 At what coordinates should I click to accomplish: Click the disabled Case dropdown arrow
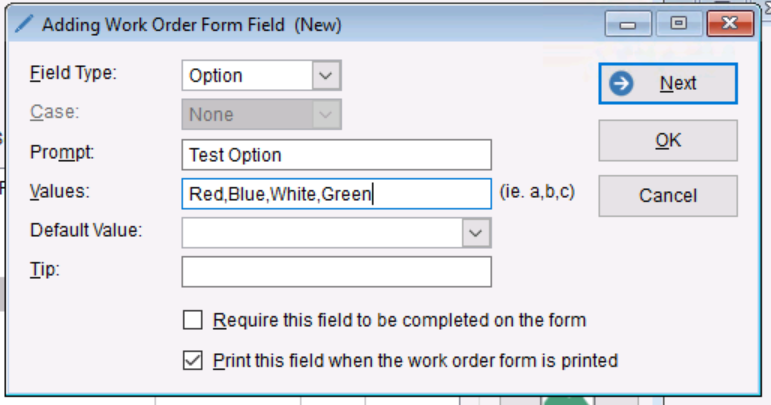[326, 115]
